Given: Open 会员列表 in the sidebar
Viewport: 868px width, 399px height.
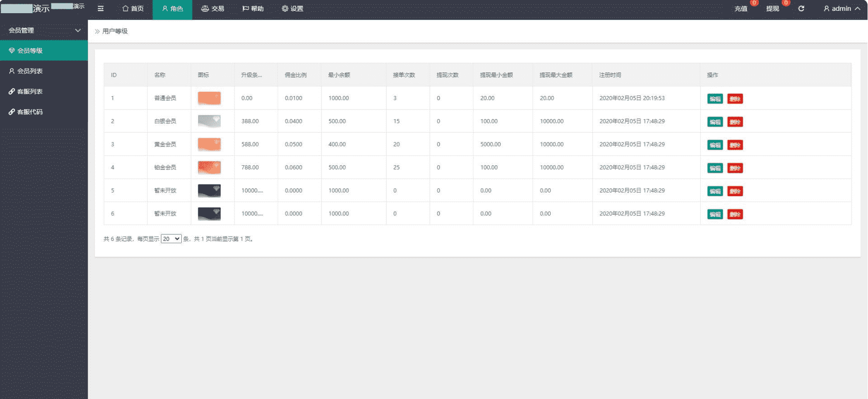Looking at the screenshot, I should (44, 71).
